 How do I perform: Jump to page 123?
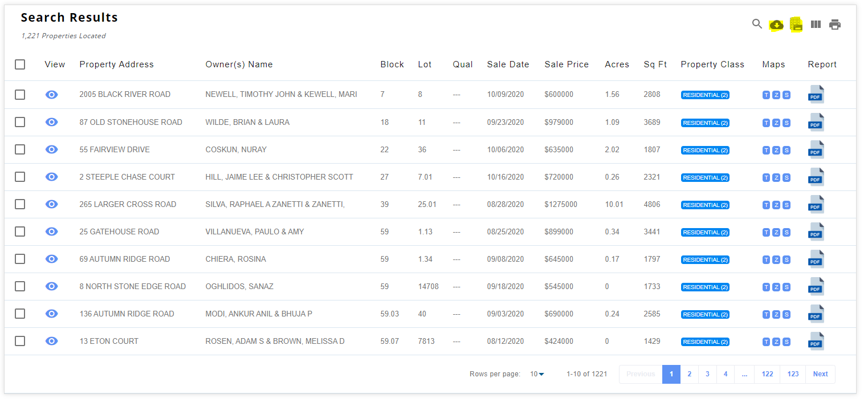point(793,374)
